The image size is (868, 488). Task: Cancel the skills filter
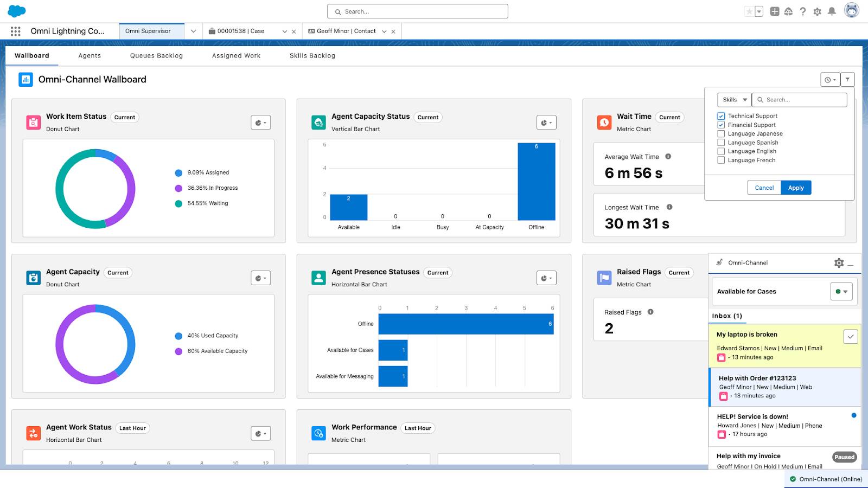764,188
